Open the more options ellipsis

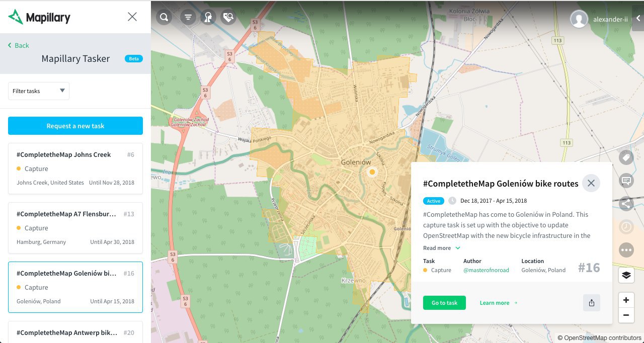pyautogui.click(x=626, y=250)
